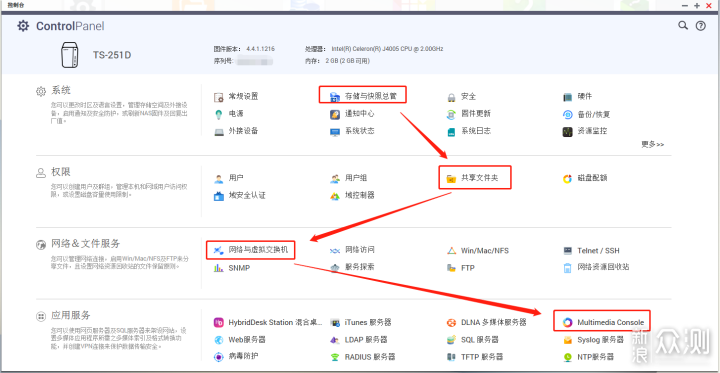The image size is (720, 373).
Task: Open DLNA 多媒体服务器 settings
Action: [x=486, y=322]
